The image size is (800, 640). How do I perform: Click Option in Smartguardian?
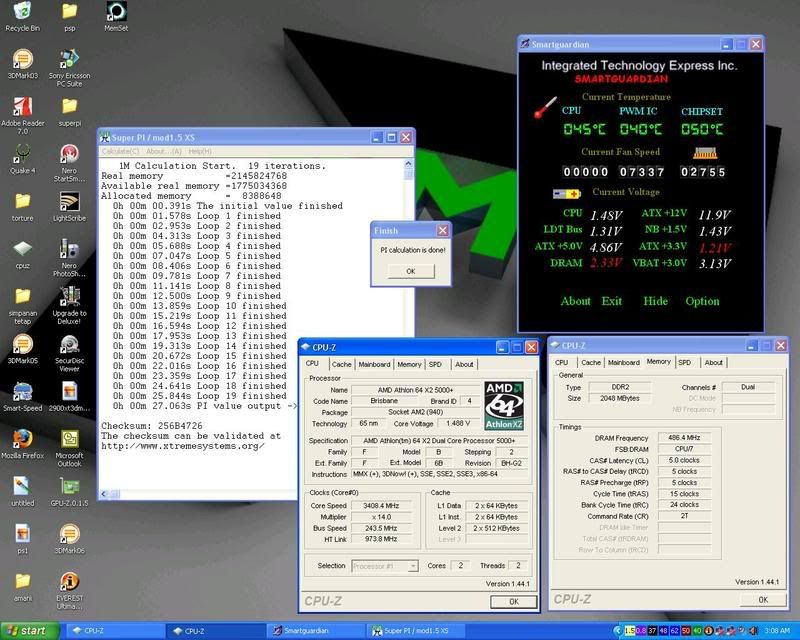coord(702,301)
